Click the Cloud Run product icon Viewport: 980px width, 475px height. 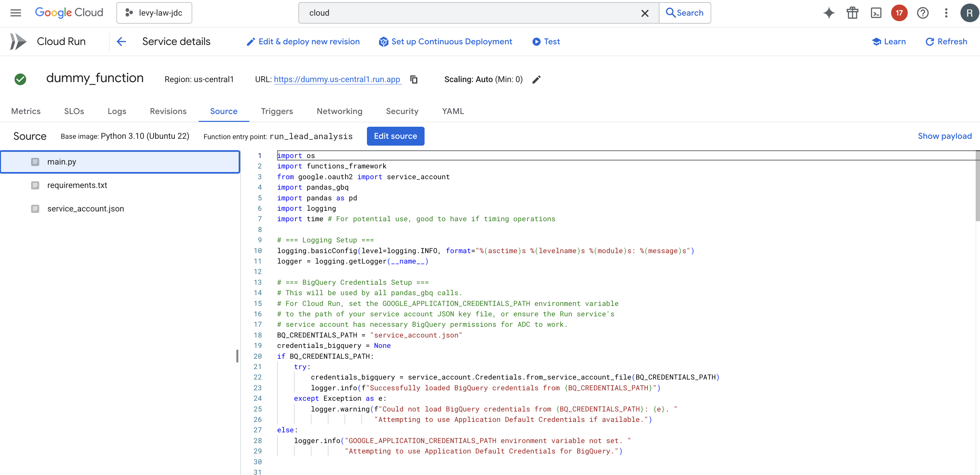18,41
